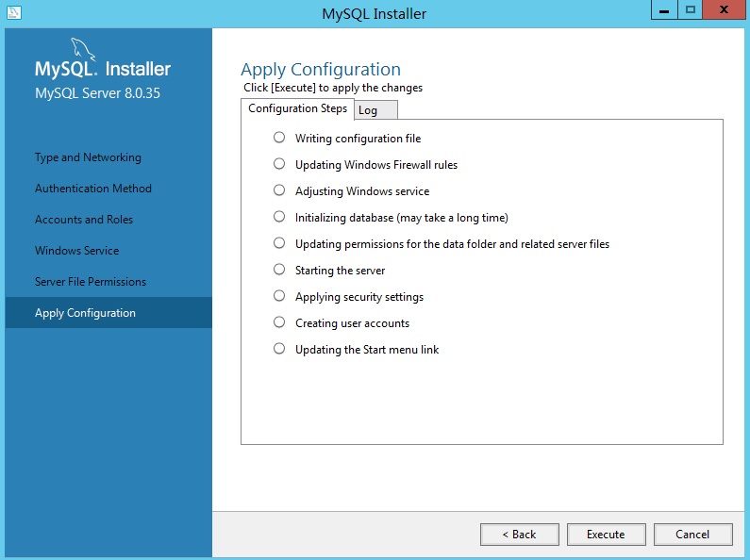750x560 pixels.
Task: Click the 'Creating user accounts' text
Action: (352, 323)
